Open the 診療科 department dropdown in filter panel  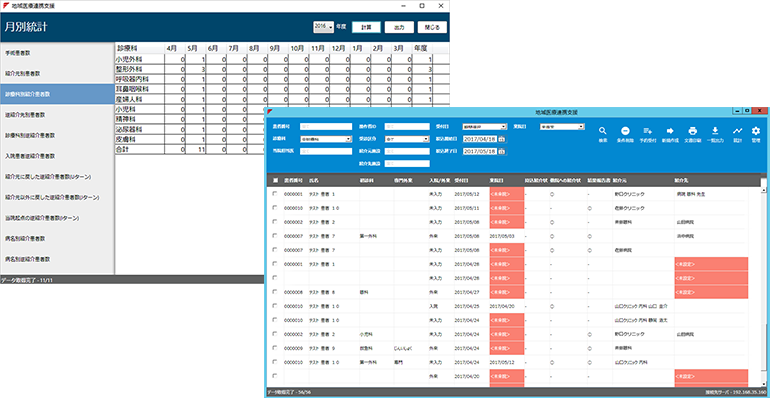[325, 139]
